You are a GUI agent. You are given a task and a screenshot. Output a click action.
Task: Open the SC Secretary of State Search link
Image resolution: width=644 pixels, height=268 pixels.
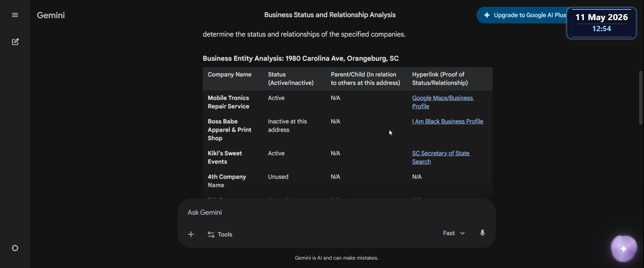pyautogui.click(x=441, y=158)
